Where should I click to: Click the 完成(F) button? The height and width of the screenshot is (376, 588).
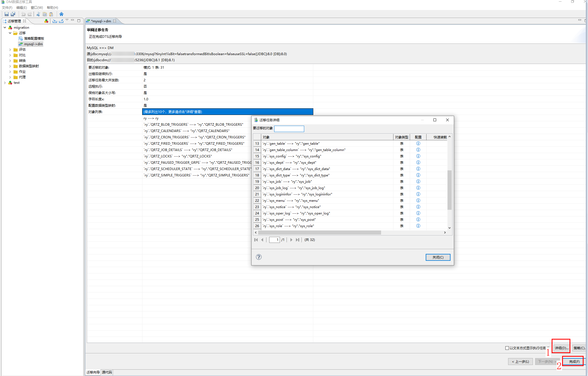574,361
